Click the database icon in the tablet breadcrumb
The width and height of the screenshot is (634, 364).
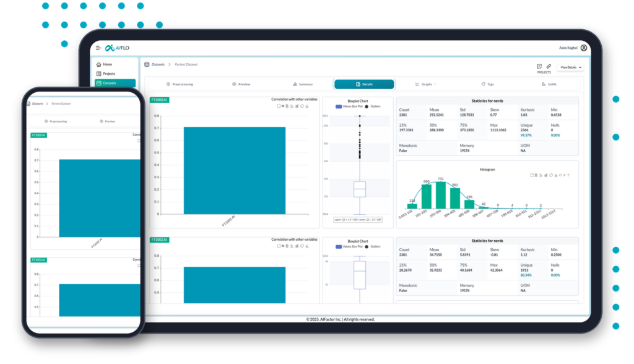pos(147,64)
